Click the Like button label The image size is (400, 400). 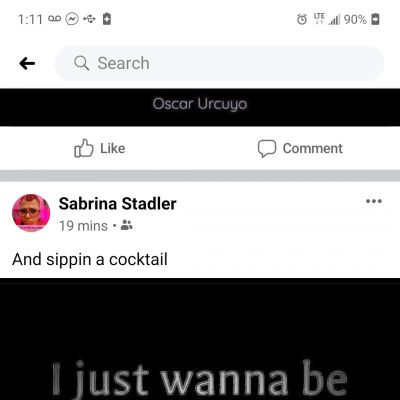(113, 148)
